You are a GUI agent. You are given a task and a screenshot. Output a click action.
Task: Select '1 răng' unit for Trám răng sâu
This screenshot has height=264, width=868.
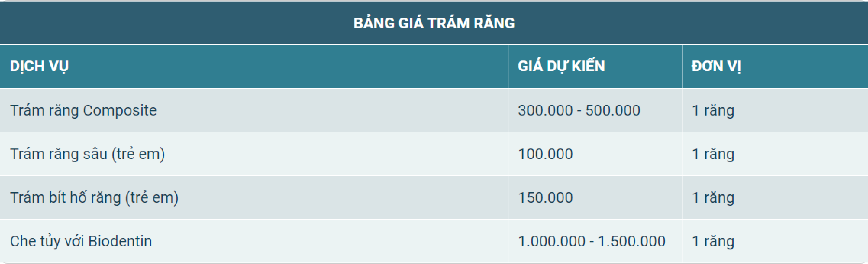[x=713, y=154]
